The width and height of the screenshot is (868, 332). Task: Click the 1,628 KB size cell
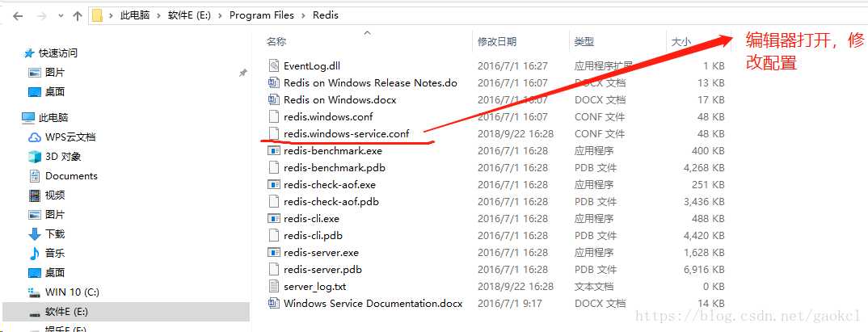pyautogui.click(x=704, y=252)
